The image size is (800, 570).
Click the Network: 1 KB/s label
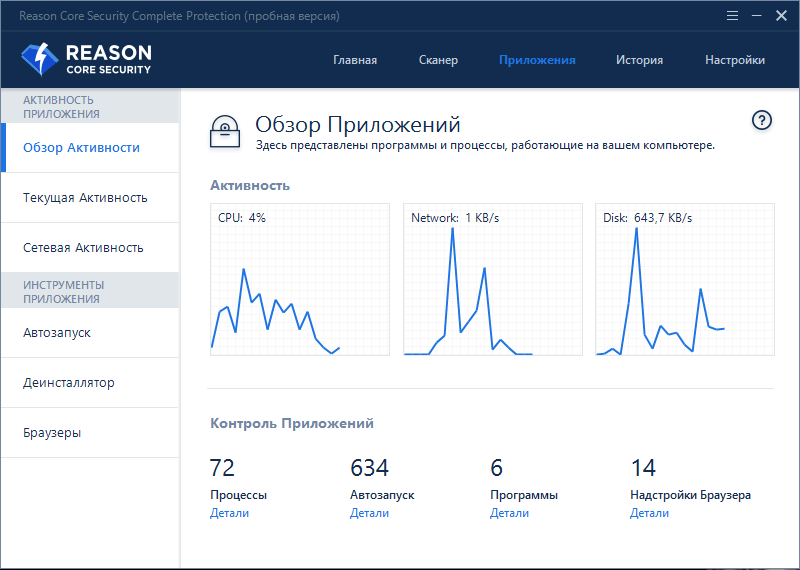(455, 218)
